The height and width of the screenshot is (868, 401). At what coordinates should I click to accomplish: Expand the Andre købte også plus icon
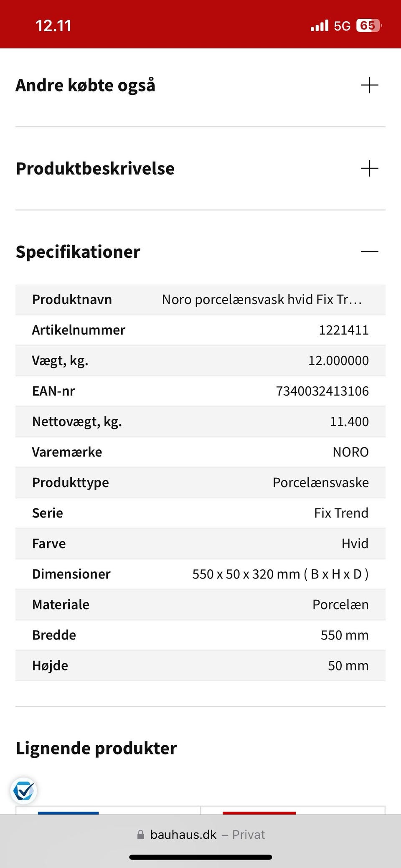click(x=369, y=85)
